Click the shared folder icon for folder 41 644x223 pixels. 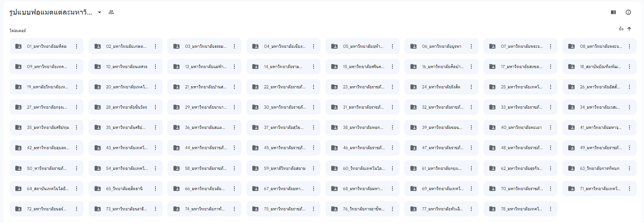(x=571, y=127)
